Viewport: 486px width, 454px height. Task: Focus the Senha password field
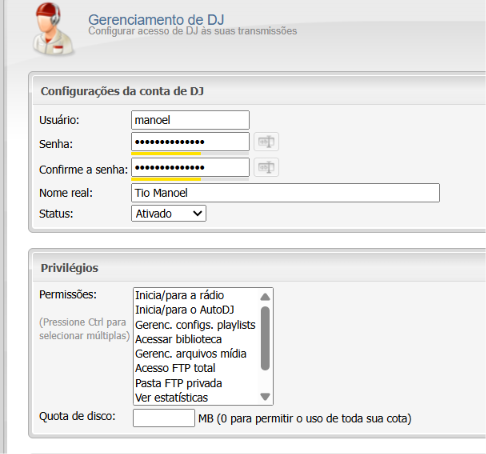[x=190, y=142]
